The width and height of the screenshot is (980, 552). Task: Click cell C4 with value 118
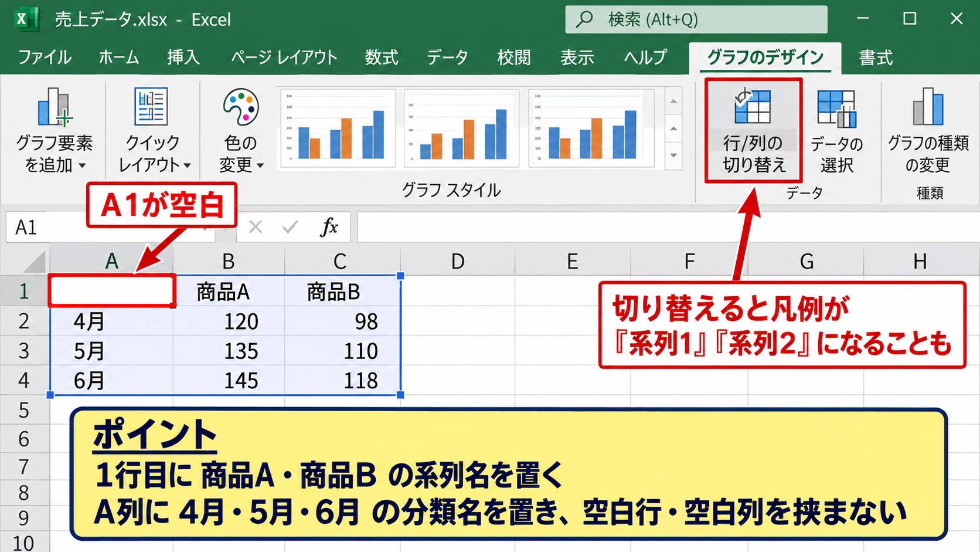tap(342, 380)
